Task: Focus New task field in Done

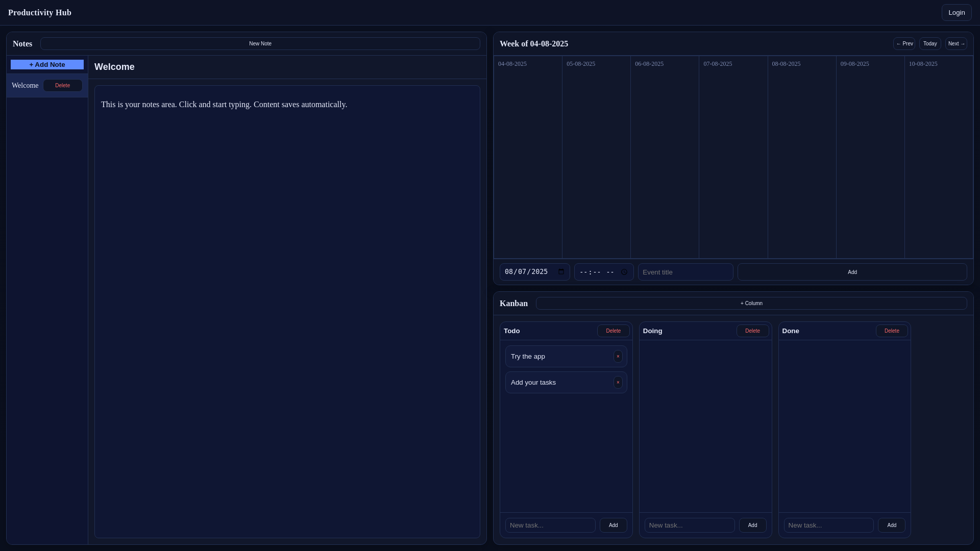Action: pos(829,525)
